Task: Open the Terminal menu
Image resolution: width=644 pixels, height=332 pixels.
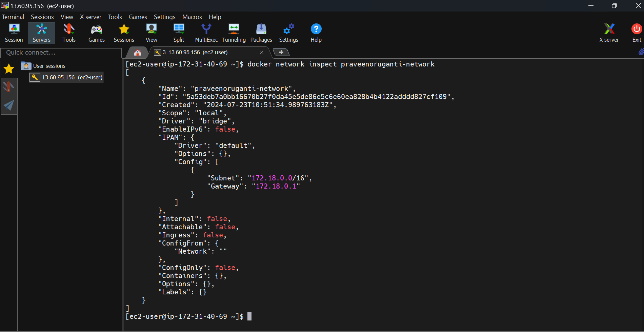Action: click(x=13, y=17)
